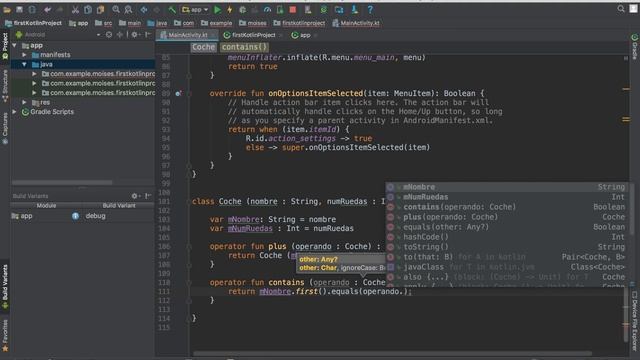640x360 pixels.
Task: Click the override gutter icon beside onOptionsItemSelected
Action: pyautogui.click(x=178, y=93)
